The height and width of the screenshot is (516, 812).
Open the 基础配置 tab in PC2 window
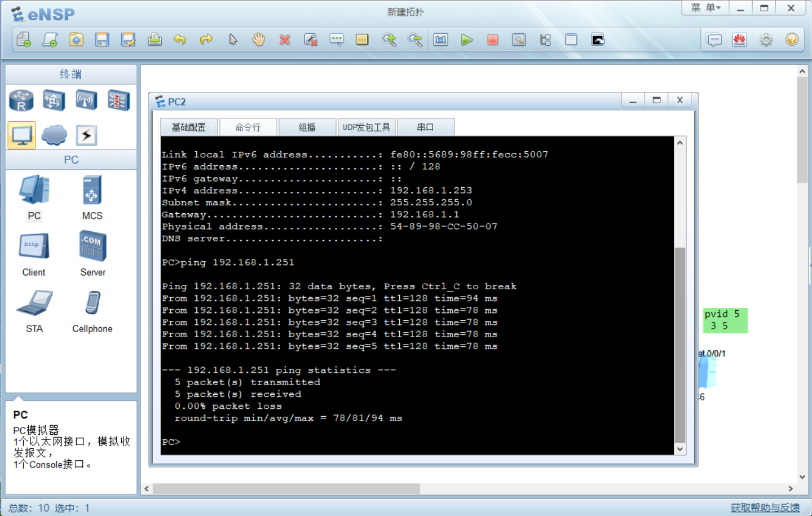(x=188, y=126)
